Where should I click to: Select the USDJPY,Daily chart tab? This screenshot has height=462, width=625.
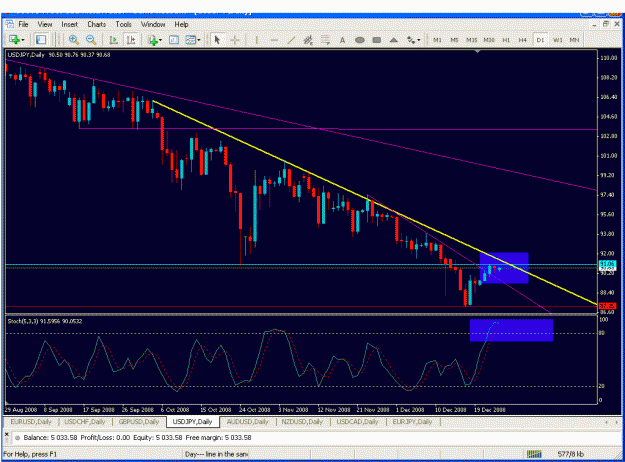coord(193,421)
